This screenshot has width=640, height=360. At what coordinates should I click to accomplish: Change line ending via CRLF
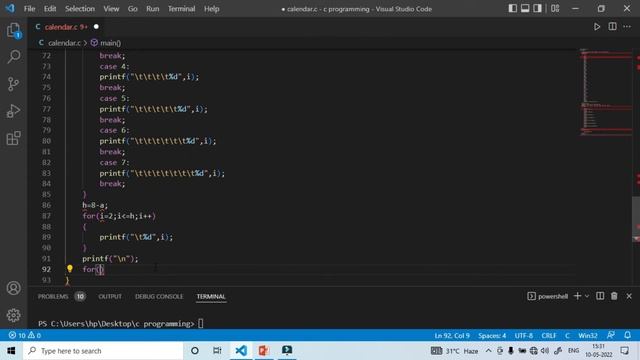tap(549, 336)
